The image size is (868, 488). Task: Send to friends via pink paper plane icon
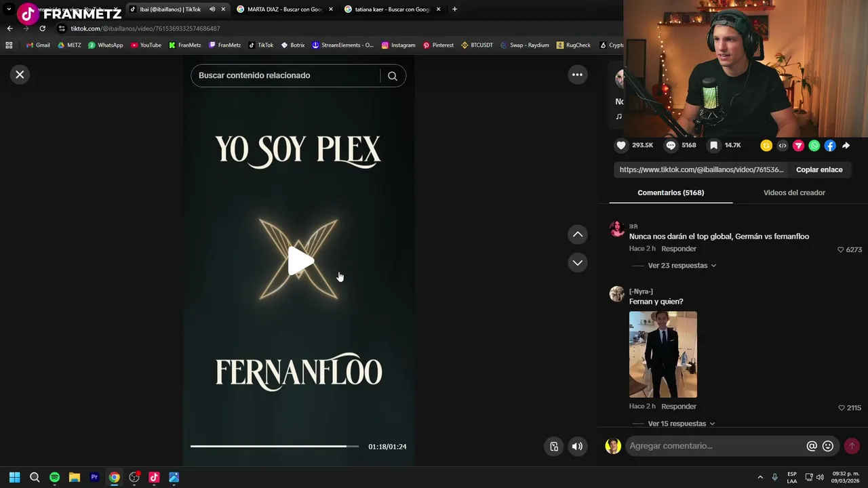798,145
